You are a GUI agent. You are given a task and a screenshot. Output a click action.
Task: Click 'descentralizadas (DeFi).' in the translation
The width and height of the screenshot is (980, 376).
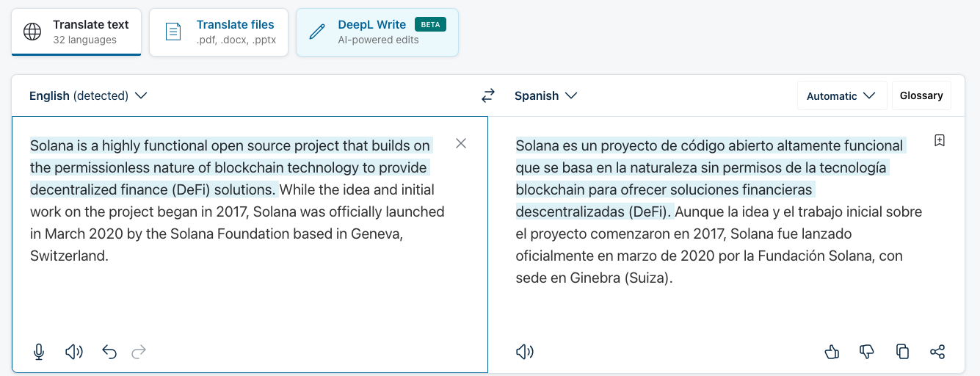[x=593, y=211]
